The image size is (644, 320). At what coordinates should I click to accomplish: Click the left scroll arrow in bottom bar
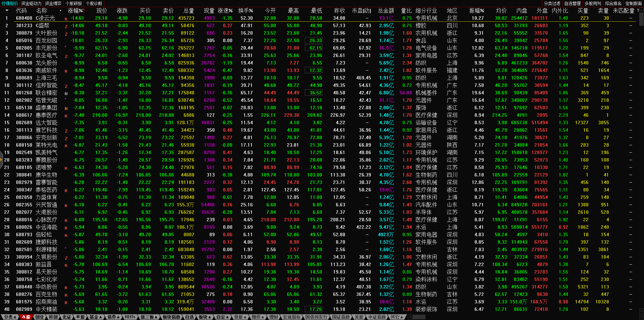(410, 317)
